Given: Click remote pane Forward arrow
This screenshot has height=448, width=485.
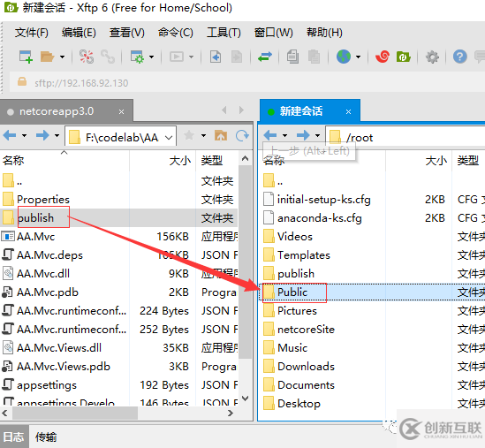Looking at the screenshot, I should 303,135.
